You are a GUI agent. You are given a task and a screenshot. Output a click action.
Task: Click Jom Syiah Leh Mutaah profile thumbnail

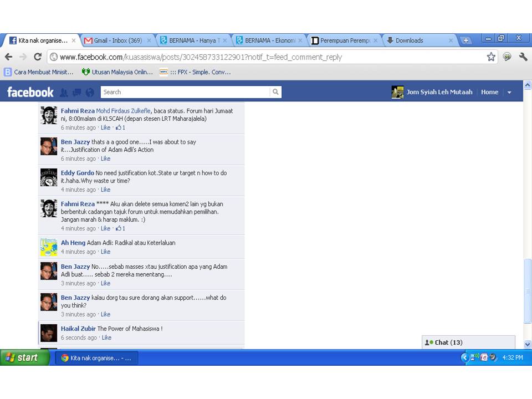[x=398, y=92]
